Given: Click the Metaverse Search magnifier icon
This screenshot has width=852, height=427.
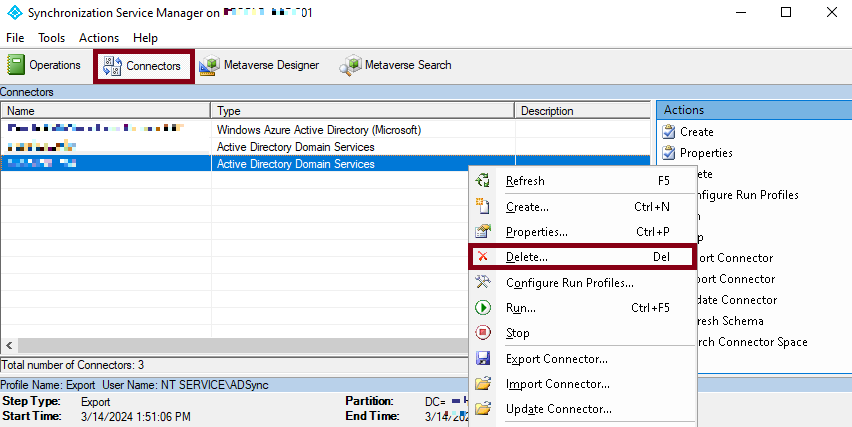Looking at the screenshot, I should (350, 65).
